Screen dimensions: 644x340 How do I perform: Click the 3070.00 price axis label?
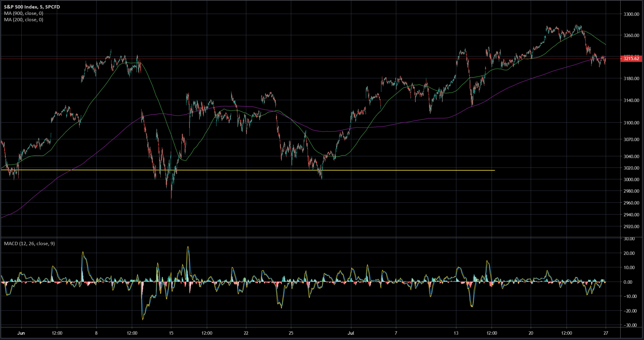pos(631,140)
